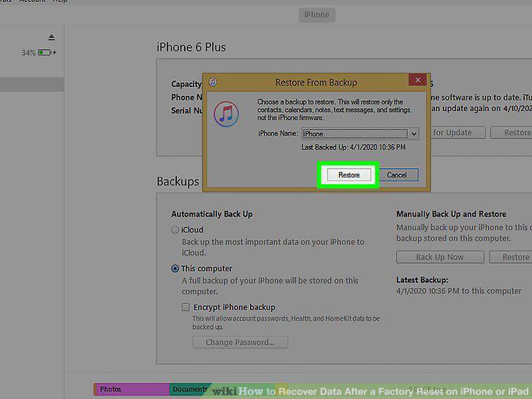Select the This computer radio button
This screenshot has height=399, width=532.
point(175,269)
